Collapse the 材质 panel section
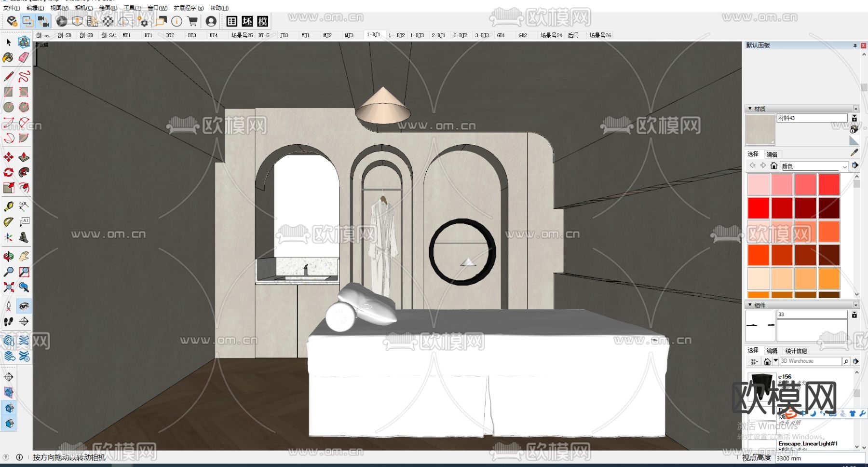This screenshot has width=868, height=467. tap(750, 109)
